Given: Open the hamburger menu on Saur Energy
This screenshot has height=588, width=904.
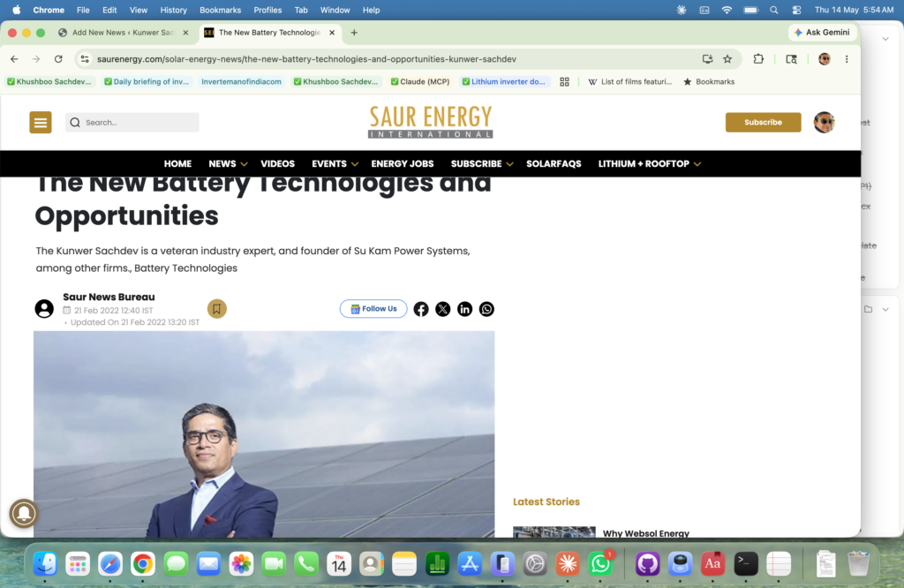Looking at the screenshot, I should [x=41, y=122].
